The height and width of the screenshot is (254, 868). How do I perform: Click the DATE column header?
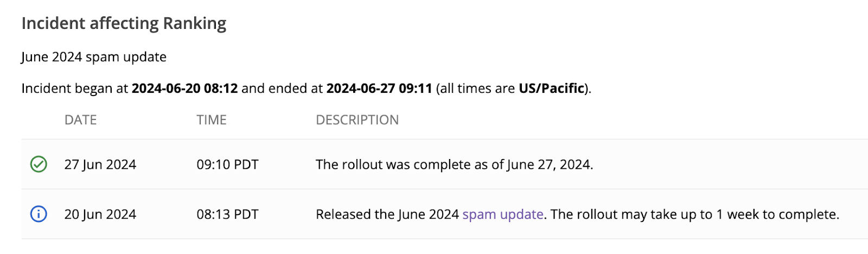click(80, 120)
